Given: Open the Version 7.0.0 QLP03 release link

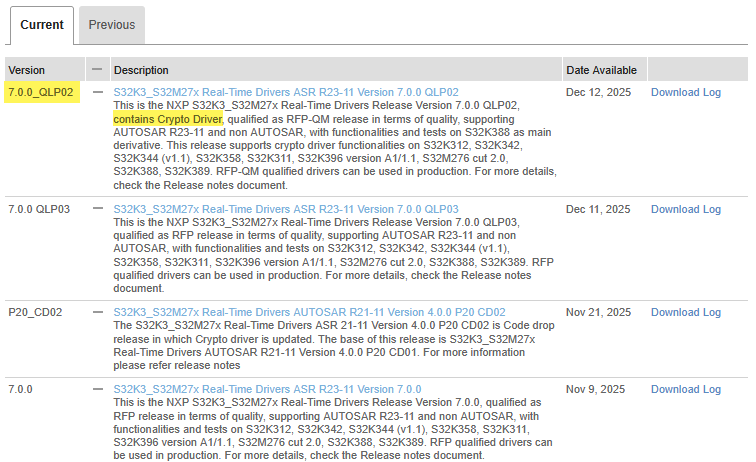Looking at the screenshot, I should click(x=286, y=209).
